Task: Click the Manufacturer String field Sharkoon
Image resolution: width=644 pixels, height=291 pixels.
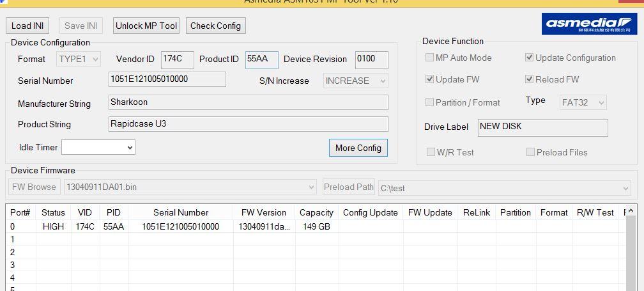Action: pyautogui.click(x=249, y=102)
